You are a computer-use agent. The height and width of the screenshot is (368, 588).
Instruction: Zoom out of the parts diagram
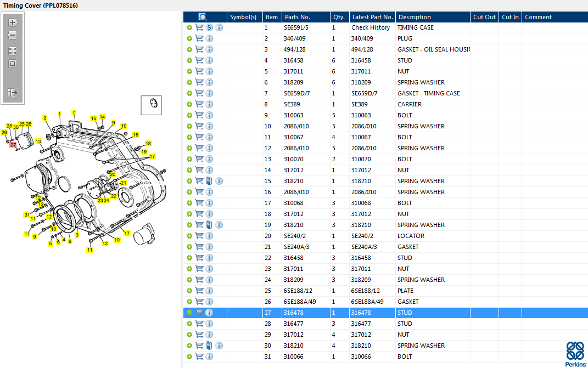[13, 35]
